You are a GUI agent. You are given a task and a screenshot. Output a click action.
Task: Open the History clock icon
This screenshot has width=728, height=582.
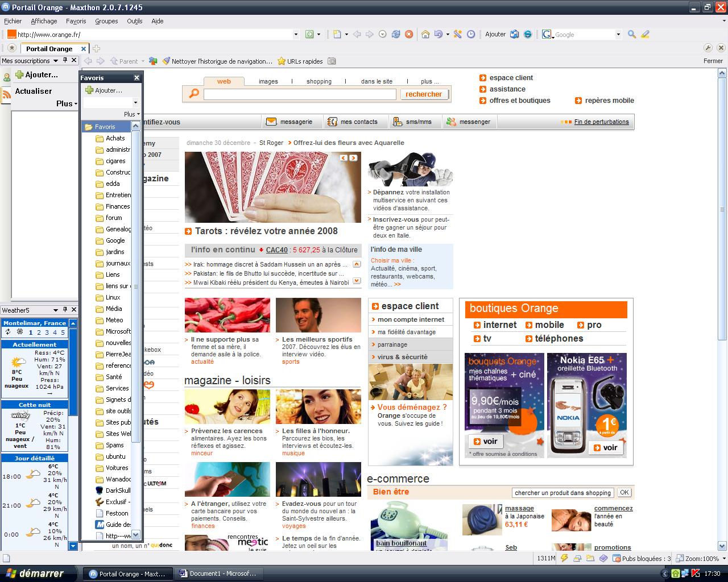coord(471,34)
